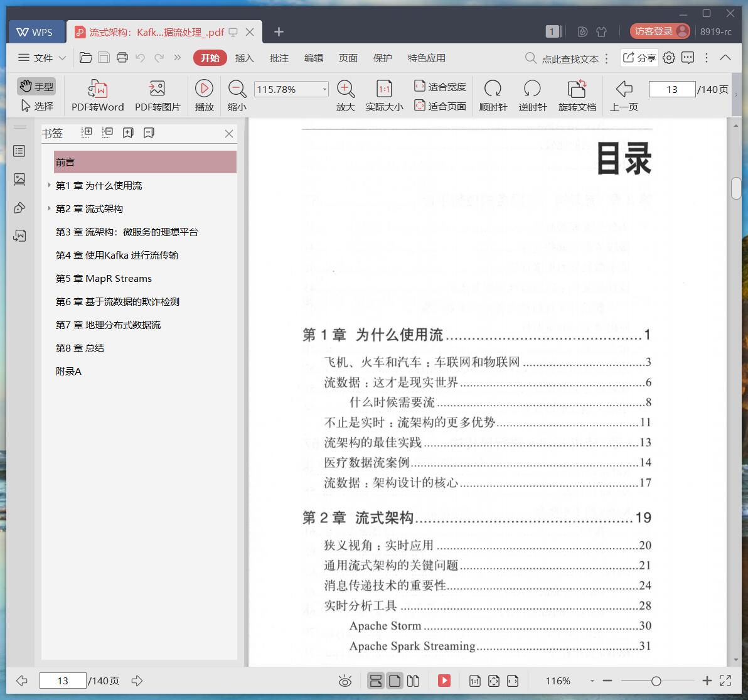Click the print icon
Screen dimensions: 748x700
(122, 58)
